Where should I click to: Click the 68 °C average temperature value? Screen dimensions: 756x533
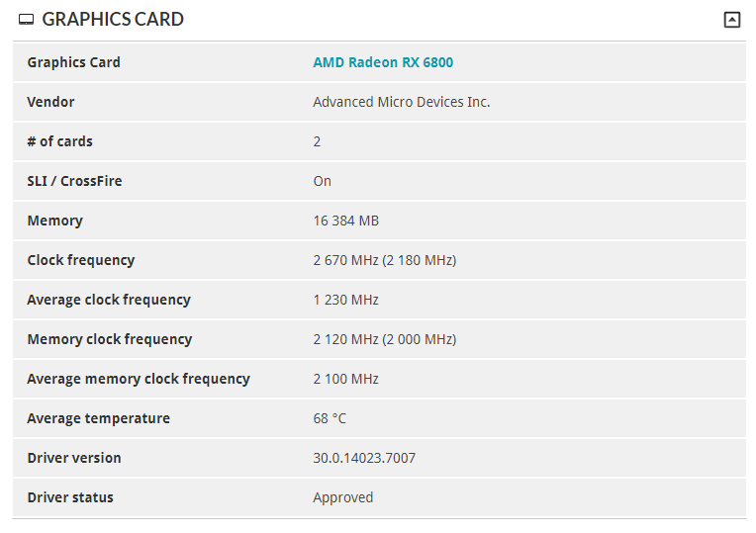[x=330, y=418]
